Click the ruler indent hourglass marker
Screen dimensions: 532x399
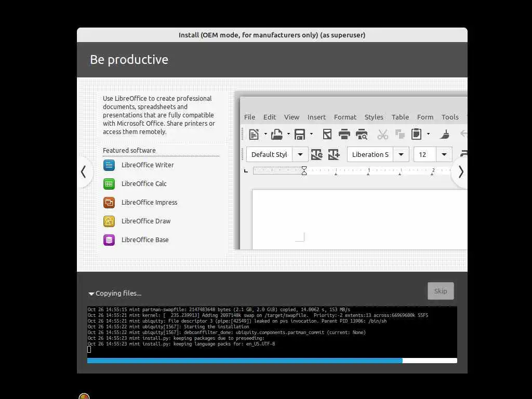[x=304, y=170]
